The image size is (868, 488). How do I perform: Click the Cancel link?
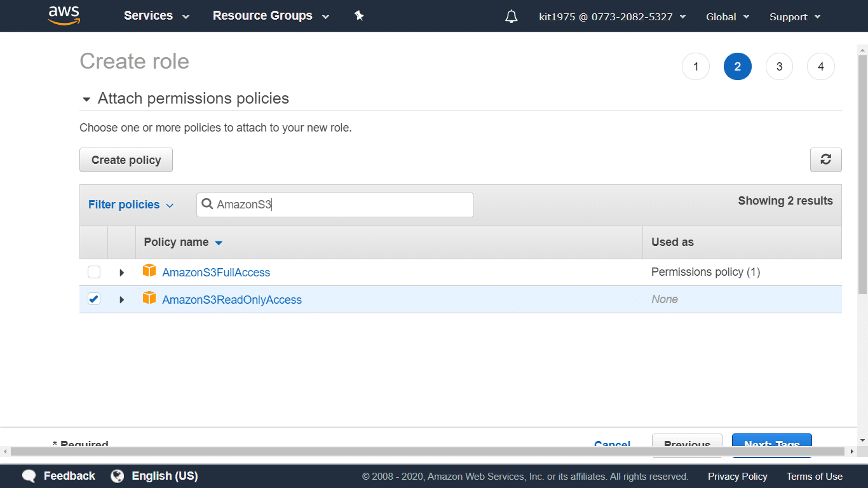point(612,444)
